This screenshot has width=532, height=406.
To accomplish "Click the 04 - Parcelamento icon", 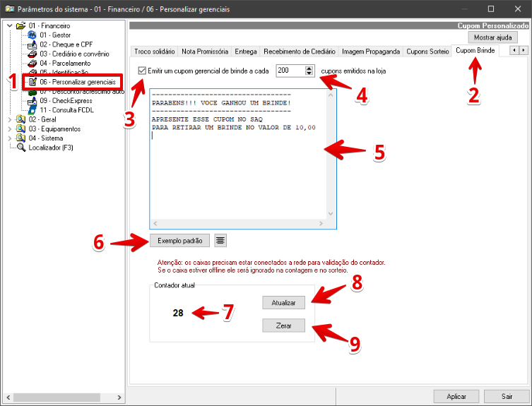I will point(32,64).
